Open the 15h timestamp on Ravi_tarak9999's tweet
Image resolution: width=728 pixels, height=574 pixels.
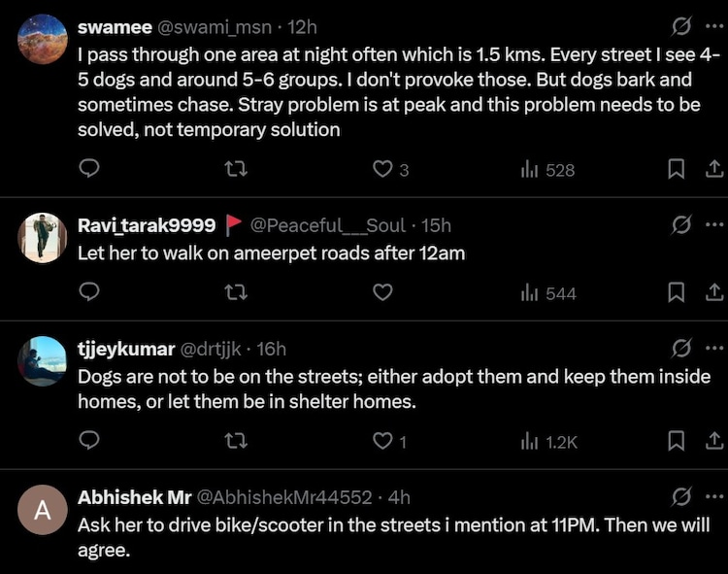[436, 225]
